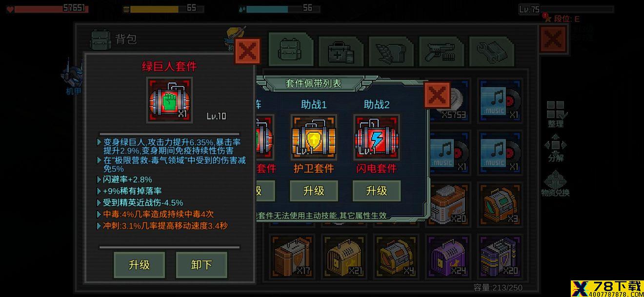Switch to the medical kit tab
This screenshot has height=297, width=644.
(341, 51)
